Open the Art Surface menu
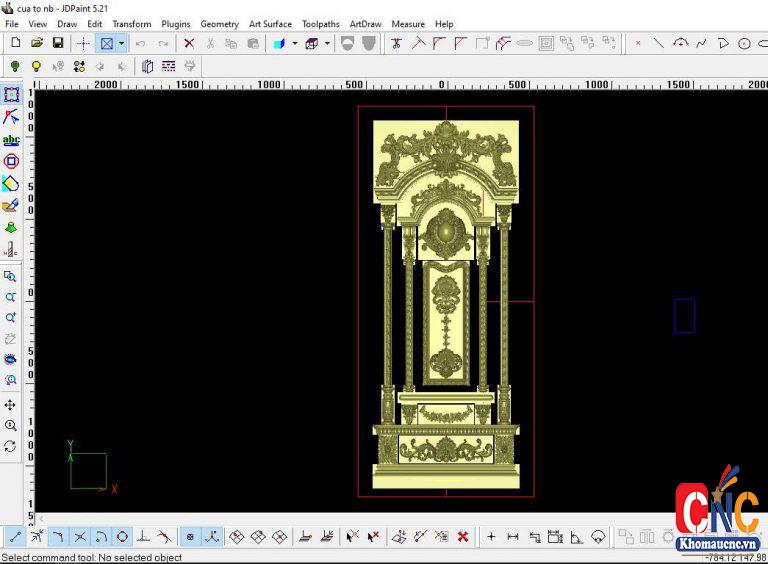 click(270, 24)
